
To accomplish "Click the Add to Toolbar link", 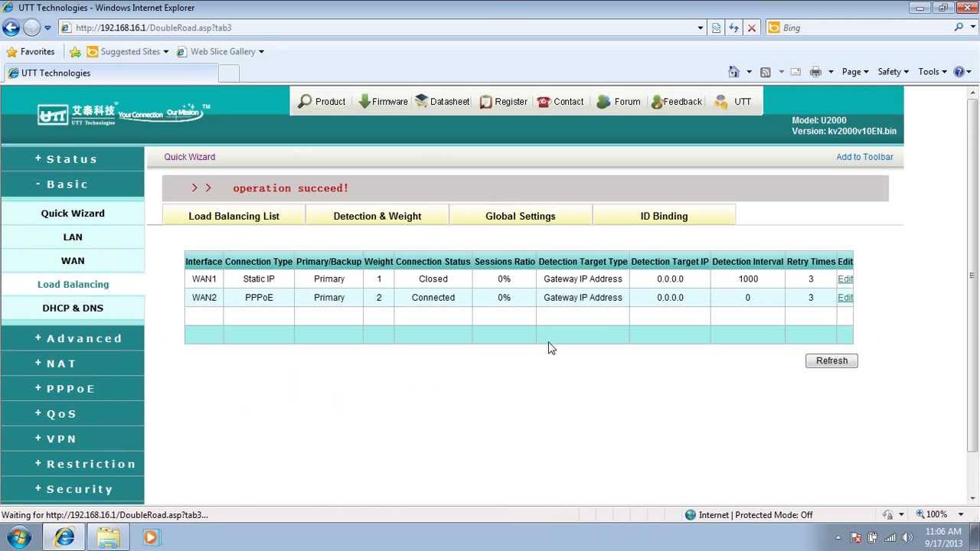I will point(864,157).
